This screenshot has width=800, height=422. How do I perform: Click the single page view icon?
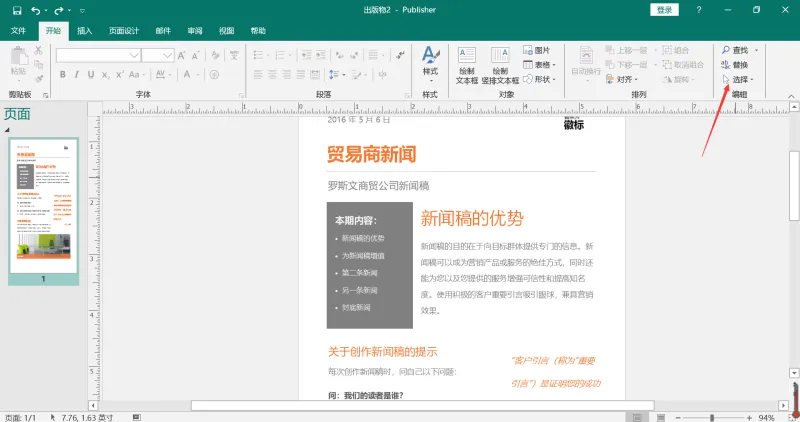tap(637, 417)
